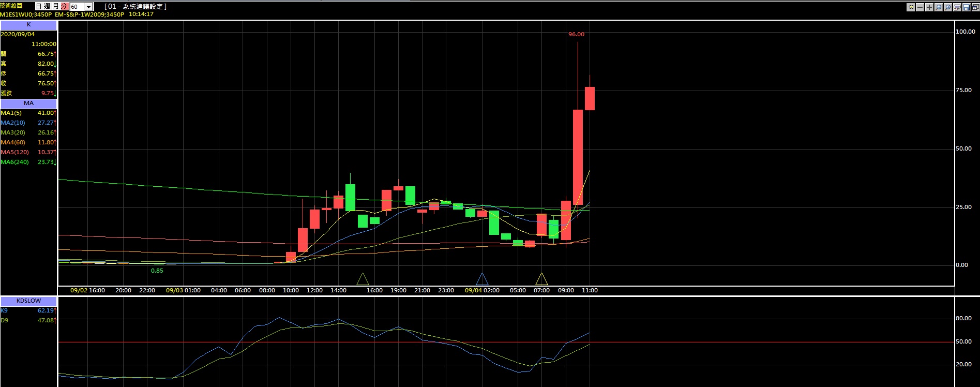The image size is (980, 387).
Task: Click the drawing tools palette icon
Action: (x=957, y=7)
